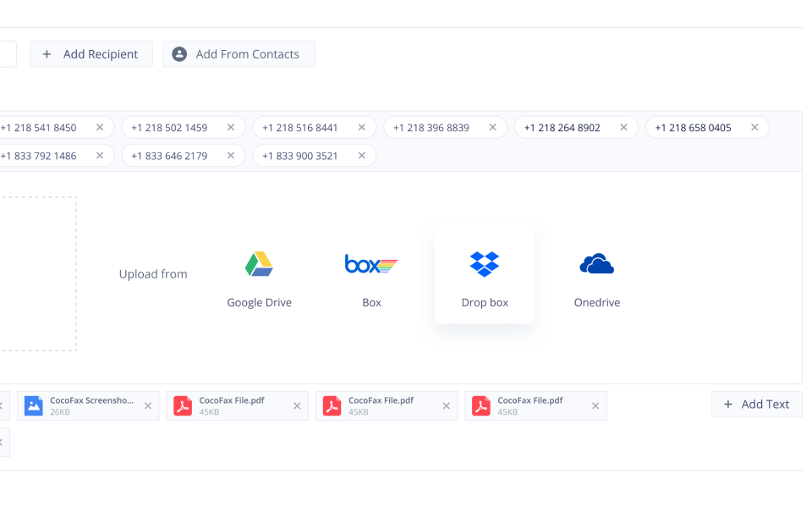Viewport: 812px width, 518px height.
Task: Click the CocoFax Screensho... file name
Action: [x=91, y=400]
